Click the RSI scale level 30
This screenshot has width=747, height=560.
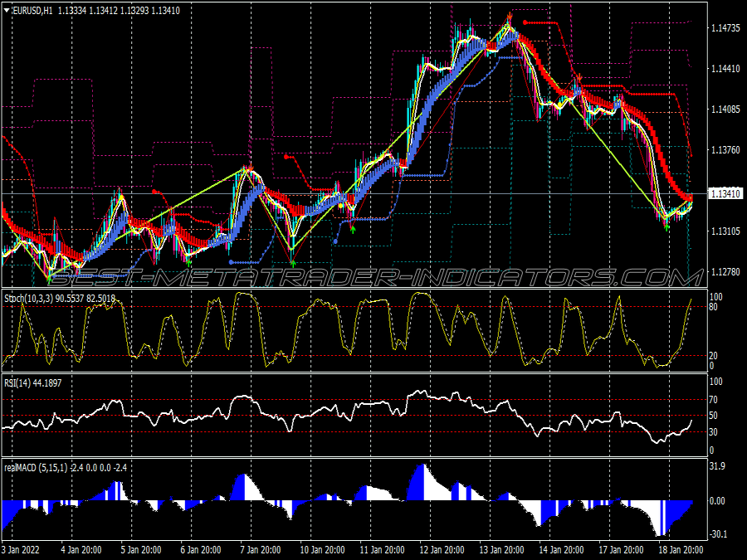point(714,432)
